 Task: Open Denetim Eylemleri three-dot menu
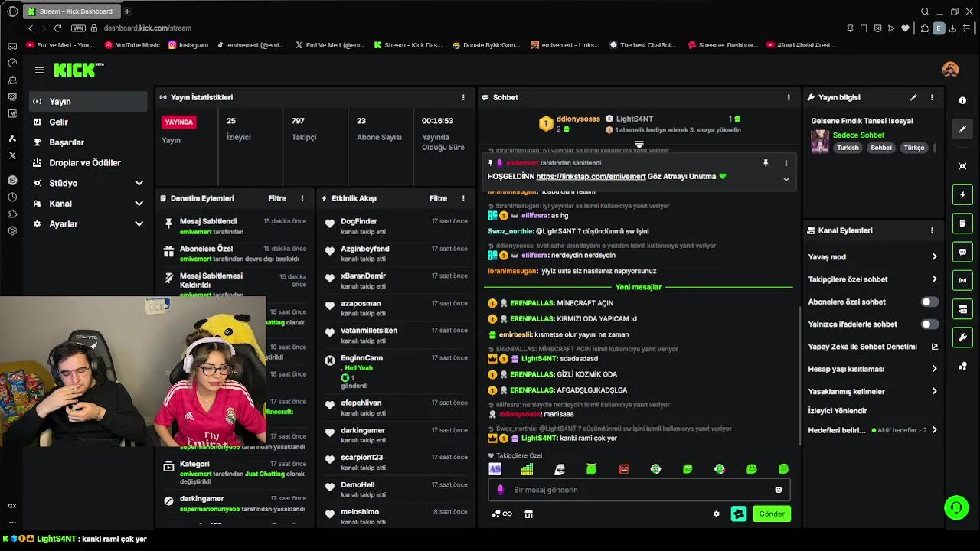[x=302, y=198]
